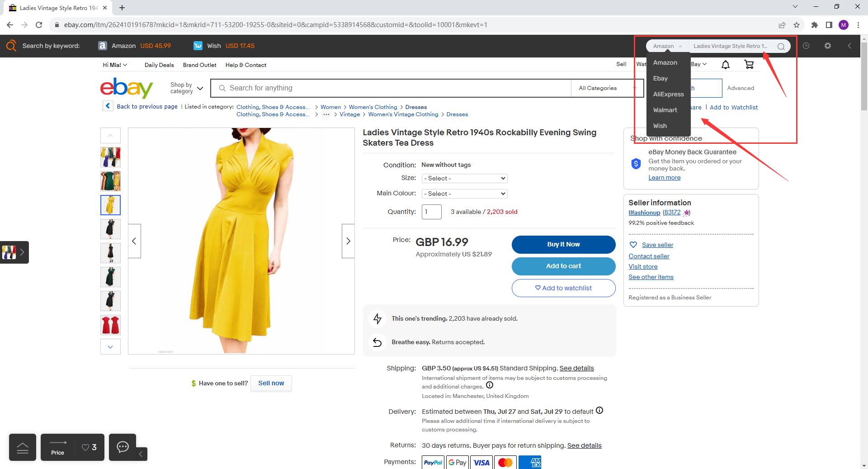Open shipping charges info icon
868x469 pixels.
[x=489, y=385]
